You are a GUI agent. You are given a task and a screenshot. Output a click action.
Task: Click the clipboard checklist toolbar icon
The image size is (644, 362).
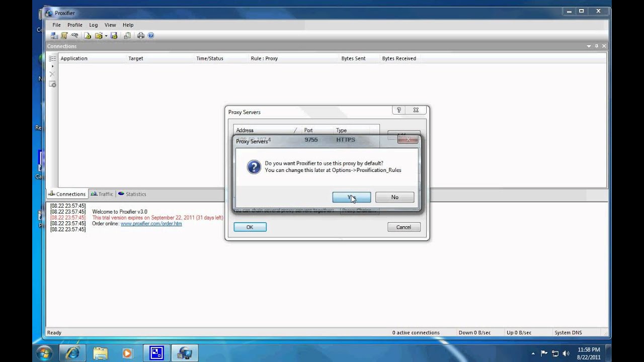coord(127,36)
